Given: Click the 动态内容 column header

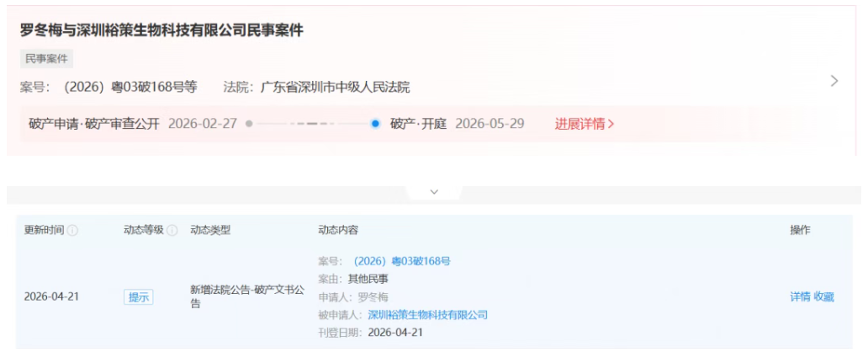Looking at the screenshot, I should click(x=338, y=230).
